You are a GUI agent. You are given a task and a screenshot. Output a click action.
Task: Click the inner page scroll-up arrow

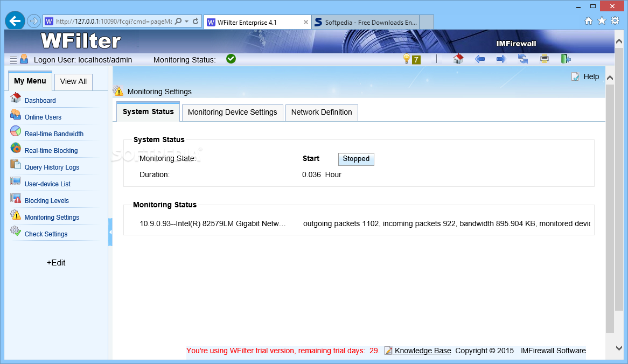610,78
